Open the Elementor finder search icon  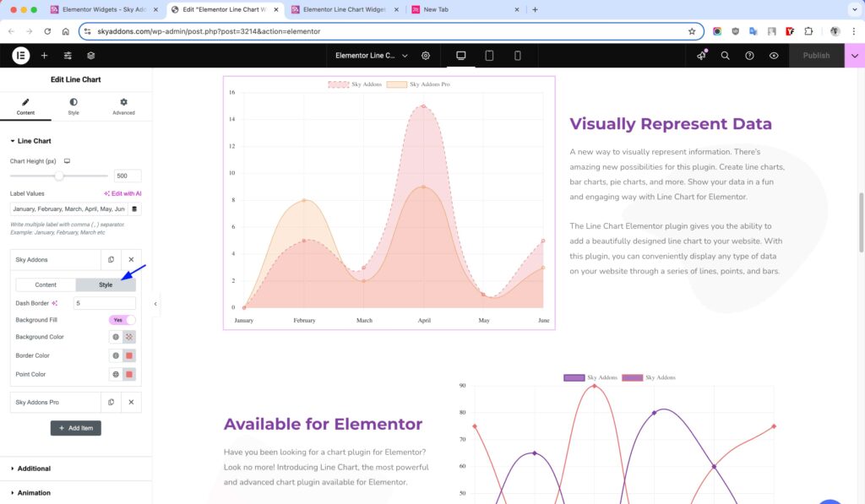(x=726, y=56)
